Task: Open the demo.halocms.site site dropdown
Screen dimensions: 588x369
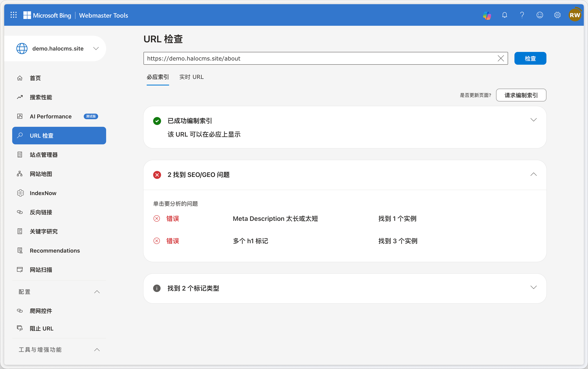Action: tap(96, 49)
